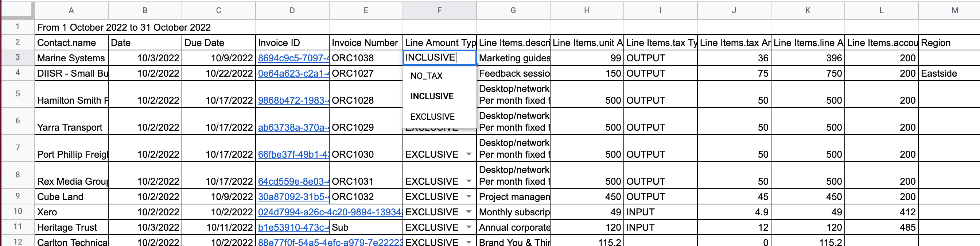This screenshot has width=980, height=246.
Task: Select the 'Invoice Number' header cell
Action: 366,43
